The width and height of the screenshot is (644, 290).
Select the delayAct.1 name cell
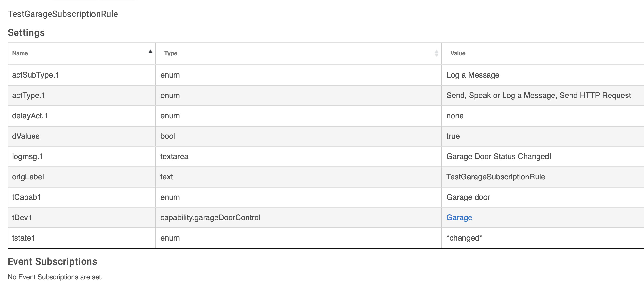(82, 116)
